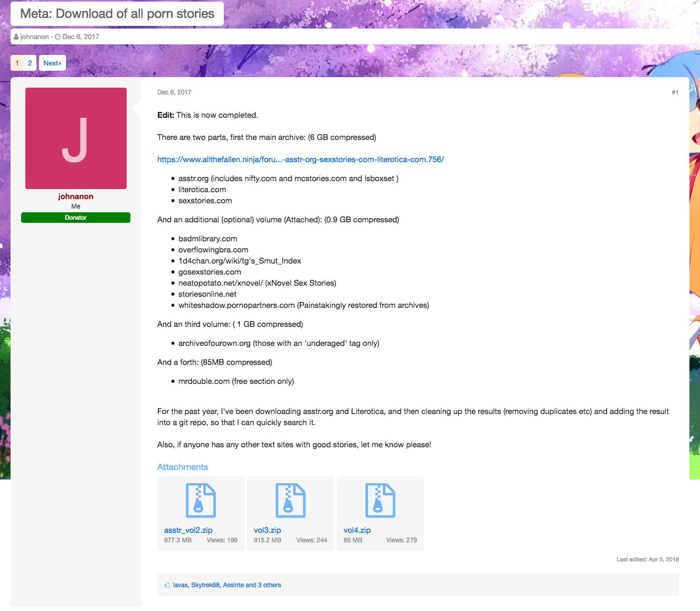Open the thread author link in header
700x611 pixels.
[35, 37]
